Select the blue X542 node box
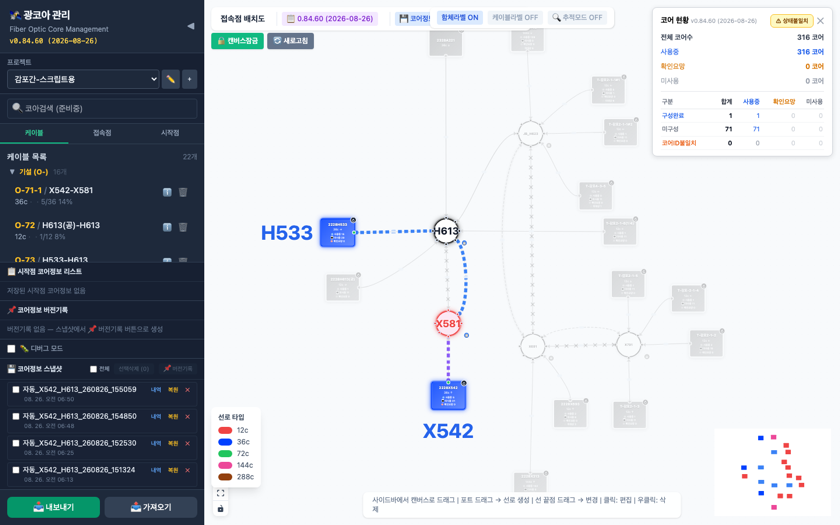Image resolution: width=840 pixels, height=525 pixels. pos(448,395)
